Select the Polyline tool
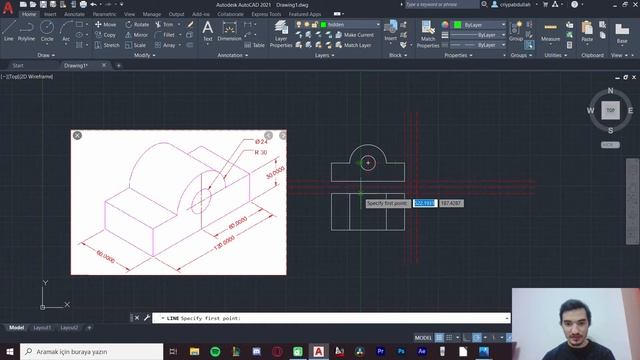Screen dimensions: 640x360 26,31
